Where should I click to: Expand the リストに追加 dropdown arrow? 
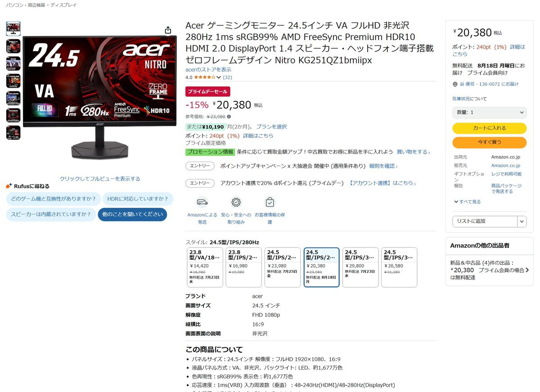click(522, 221)
